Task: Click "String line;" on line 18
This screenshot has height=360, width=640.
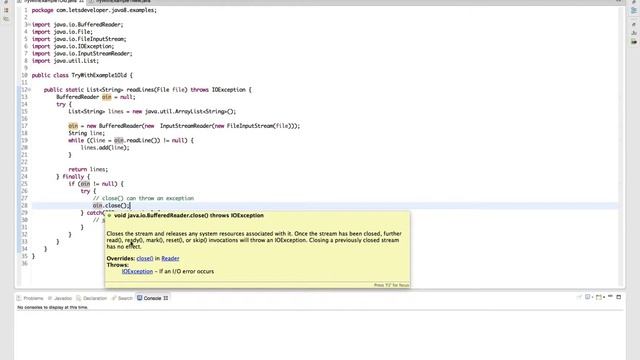Action: [87, 133]
